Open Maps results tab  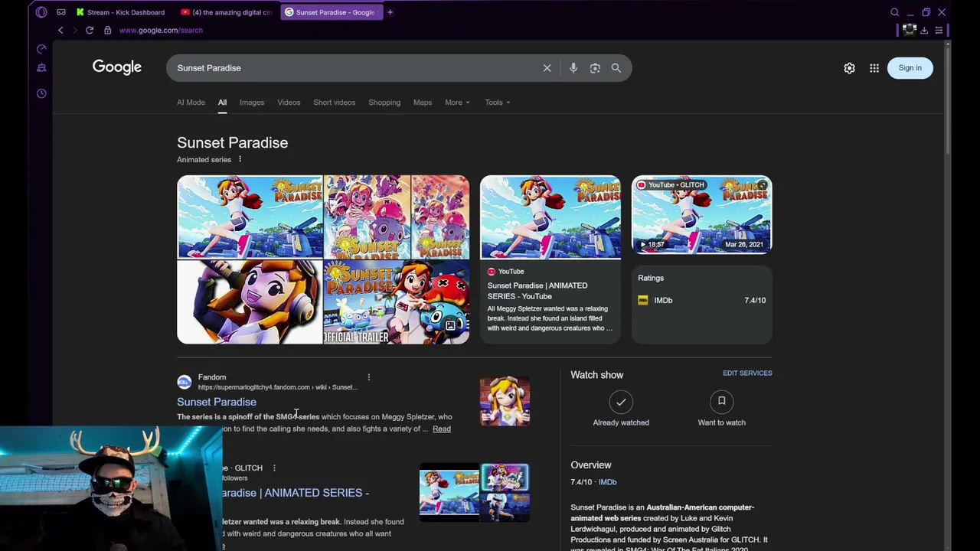[423, 103]
